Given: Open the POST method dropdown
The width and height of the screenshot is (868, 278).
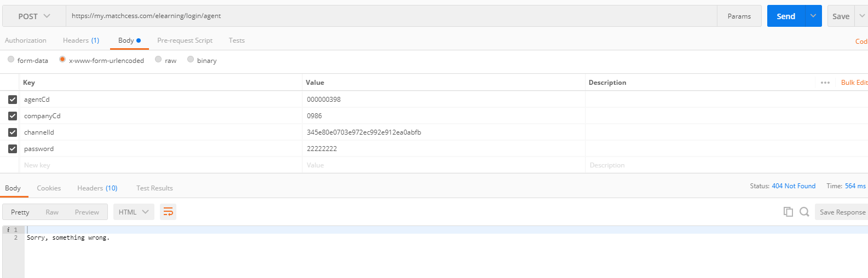Looking at the screenshot, I should (34, 16).
